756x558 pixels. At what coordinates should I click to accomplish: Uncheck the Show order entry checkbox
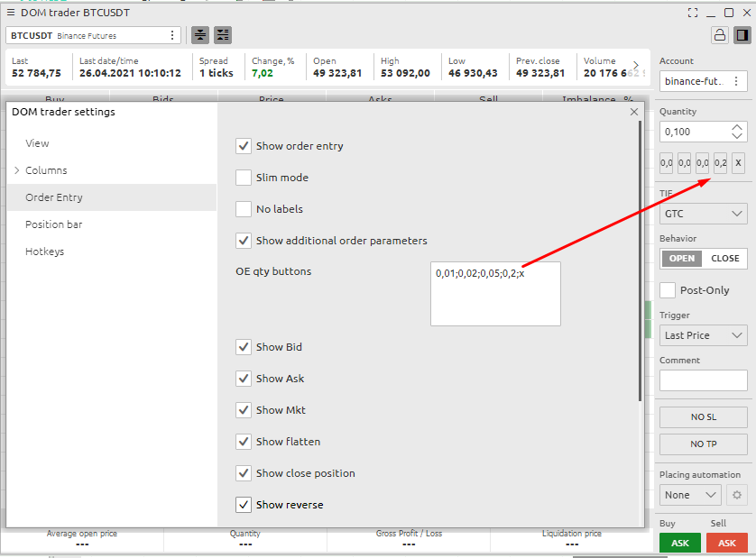coord(243,146)
